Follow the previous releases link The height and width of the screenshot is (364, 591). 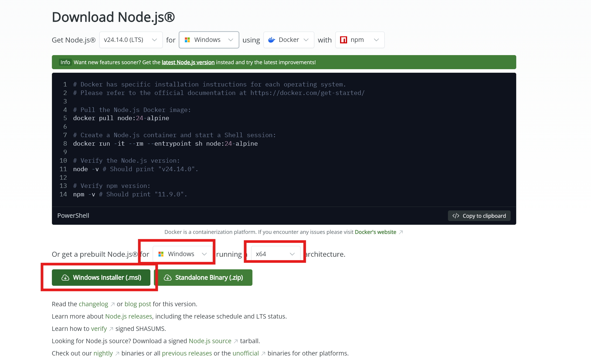187,353
